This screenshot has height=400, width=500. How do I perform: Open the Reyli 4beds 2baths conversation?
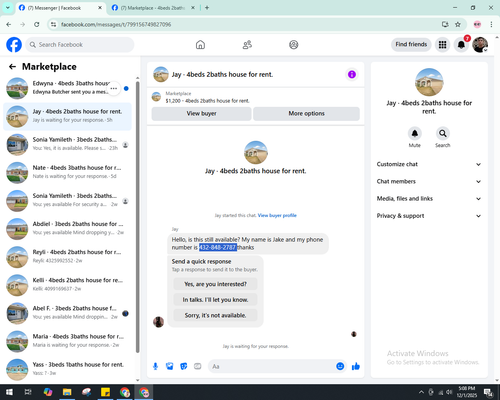point(68,257)
